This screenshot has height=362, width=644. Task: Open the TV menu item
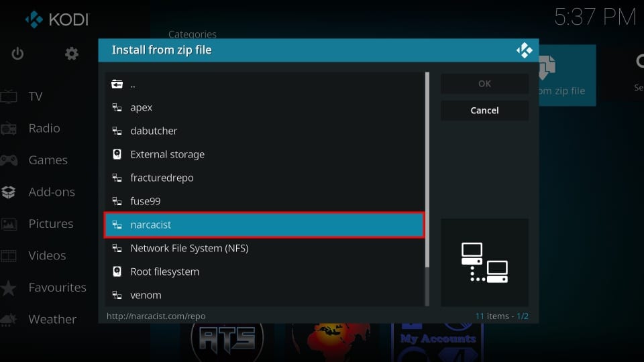pos(36,97)
